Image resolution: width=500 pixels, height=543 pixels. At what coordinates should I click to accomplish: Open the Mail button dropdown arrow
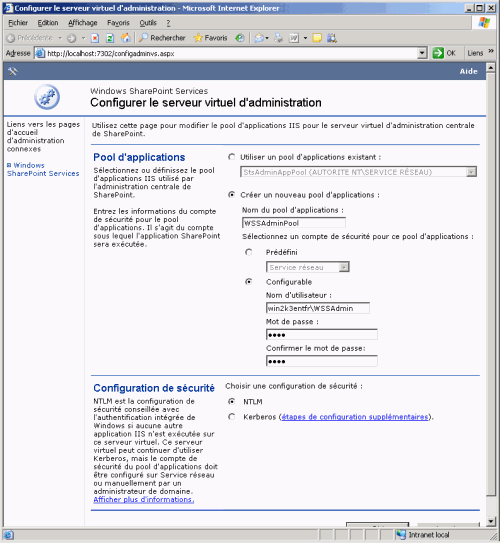(267, 38)
